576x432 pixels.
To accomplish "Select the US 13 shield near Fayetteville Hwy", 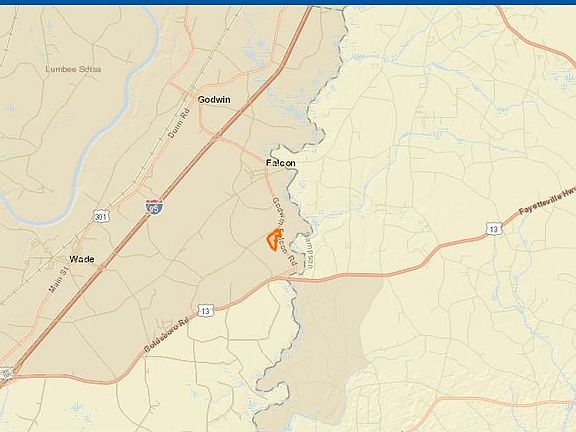I will [493, 229].
